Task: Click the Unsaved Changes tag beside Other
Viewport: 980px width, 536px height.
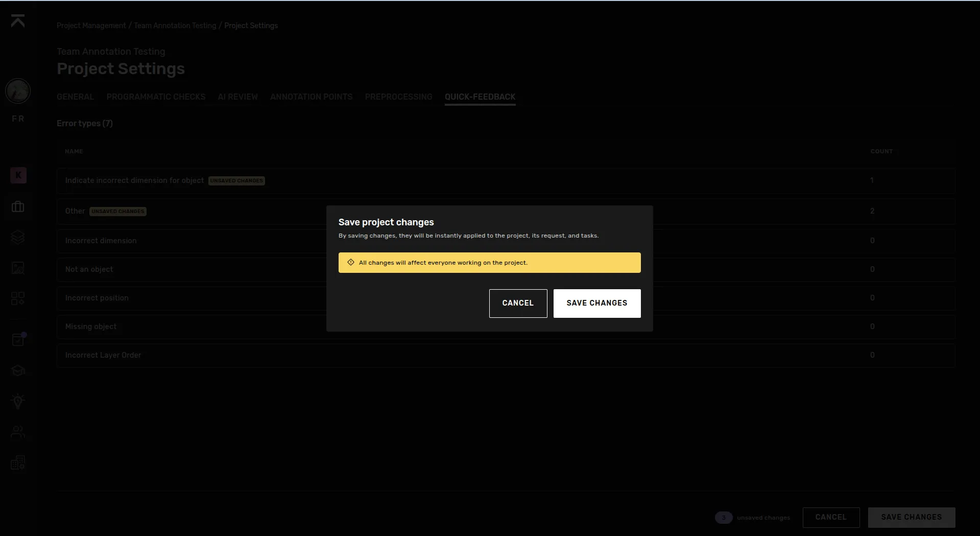Action: point(118,212)
